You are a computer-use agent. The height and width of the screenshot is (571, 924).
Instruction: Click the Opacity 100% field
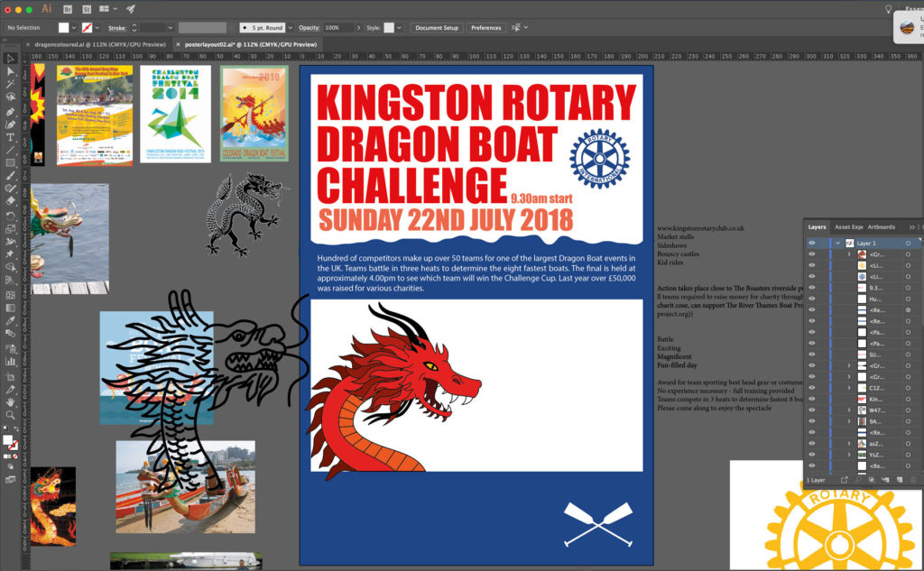(338, 28)
